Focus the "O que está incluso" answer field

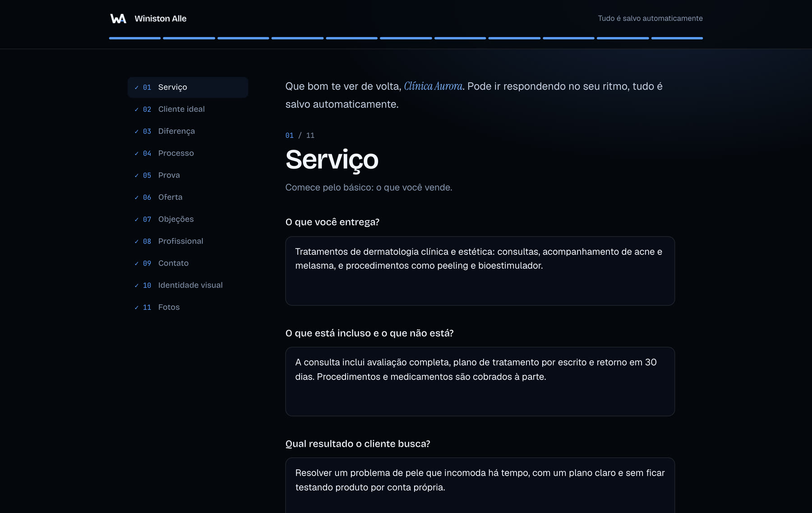tap(480, 381)
